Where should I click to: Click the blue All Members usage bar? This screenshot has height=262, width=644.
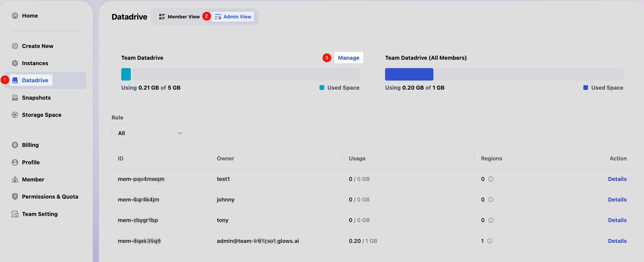tap(409, 75)
